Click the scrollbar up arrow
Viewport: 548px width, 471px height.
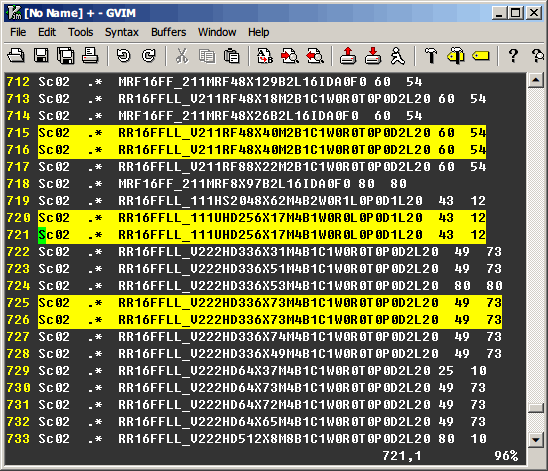click(x=536, y=81)
